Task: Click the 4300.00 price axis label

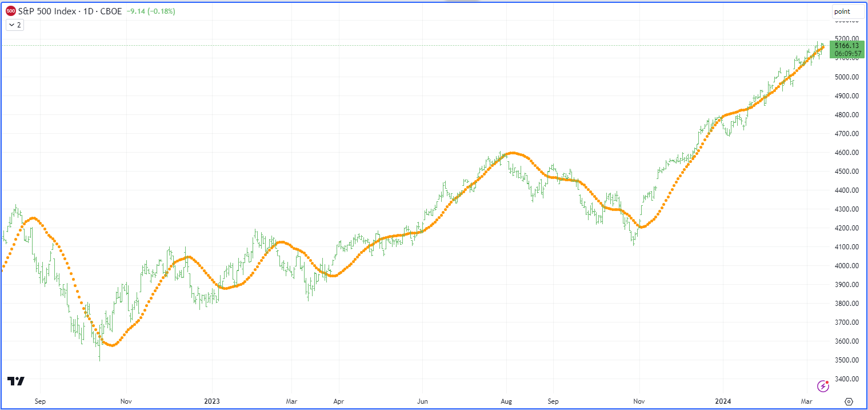Action: 847,209
